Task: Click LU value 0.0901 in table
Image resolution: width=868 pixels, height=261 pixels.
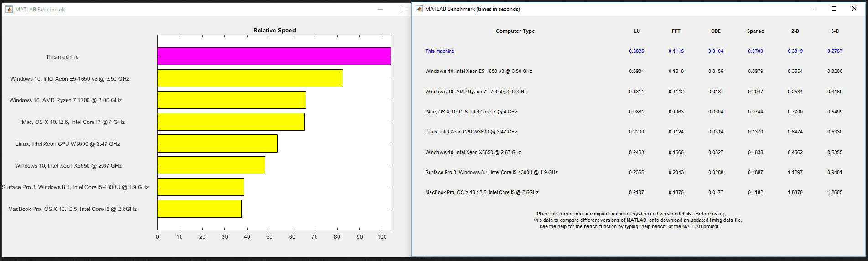Action: (637, 71)
